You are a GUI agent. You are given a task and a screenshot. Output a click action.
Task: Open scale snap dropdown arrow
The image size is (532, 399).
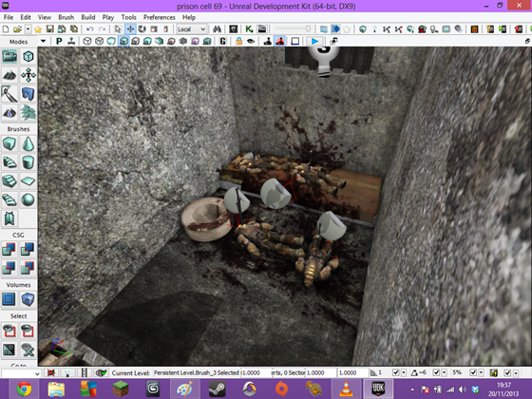coord(481,372)
